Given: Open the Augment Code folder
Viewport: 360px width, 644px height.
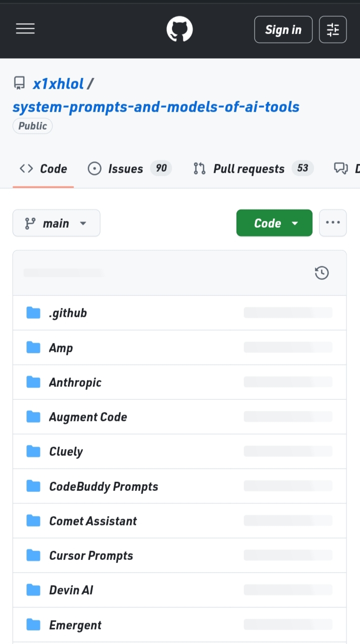Looking at the screenshot, I should point(88,417).
